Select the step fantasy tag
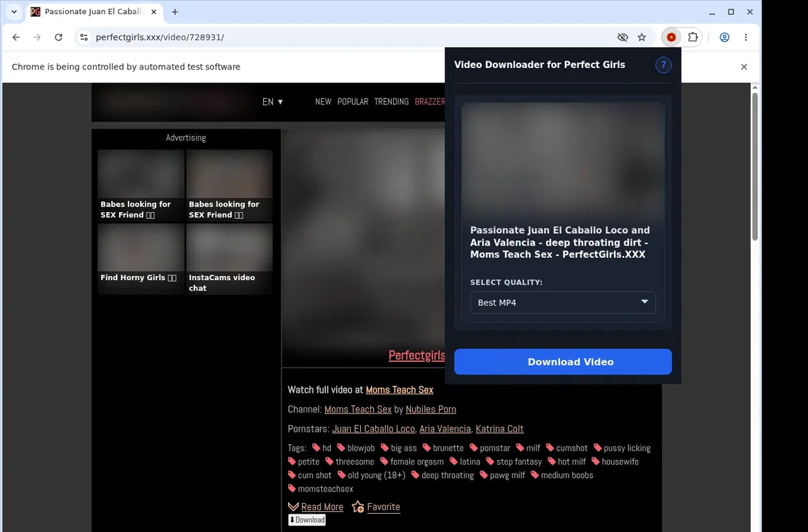This screenshot has height=532, width=808. (x=514, y=461)
